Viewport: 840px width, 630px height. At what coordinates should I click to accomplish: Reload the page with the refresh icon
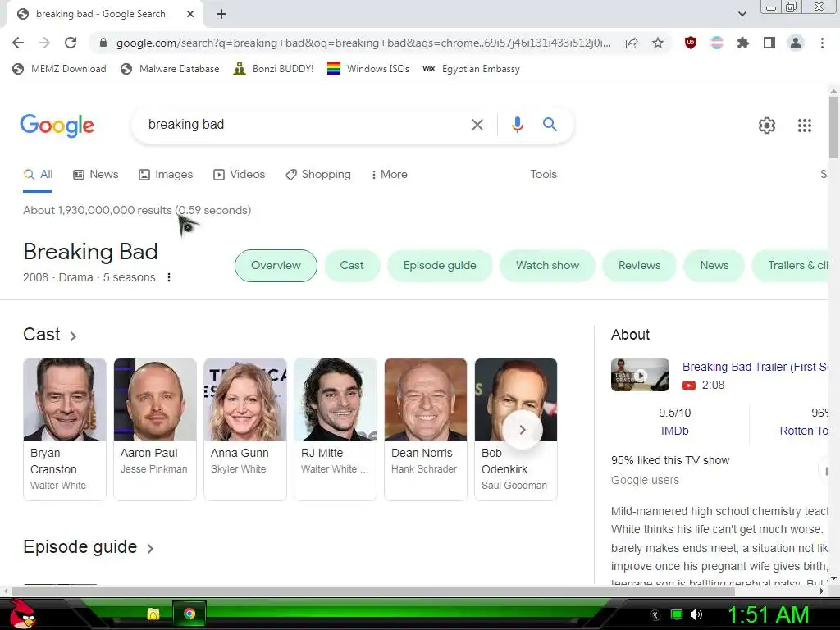coord(71,43)
